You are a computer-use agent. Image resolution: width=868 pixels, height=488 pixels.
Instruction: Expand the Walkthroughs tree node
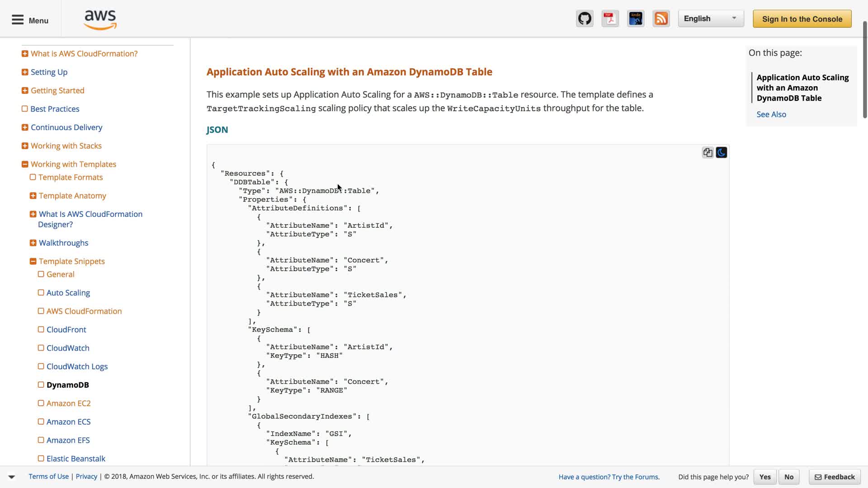(x=33, y=243)
